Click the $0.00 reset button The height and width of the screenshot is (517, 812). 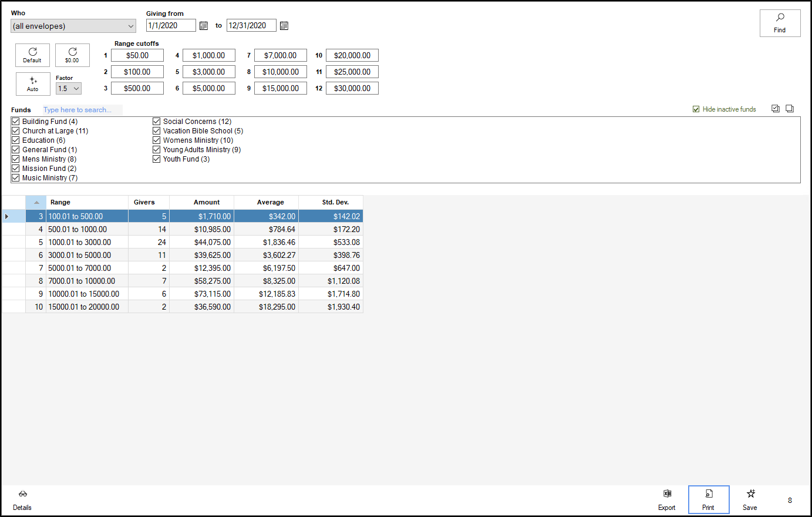[72, 55]
